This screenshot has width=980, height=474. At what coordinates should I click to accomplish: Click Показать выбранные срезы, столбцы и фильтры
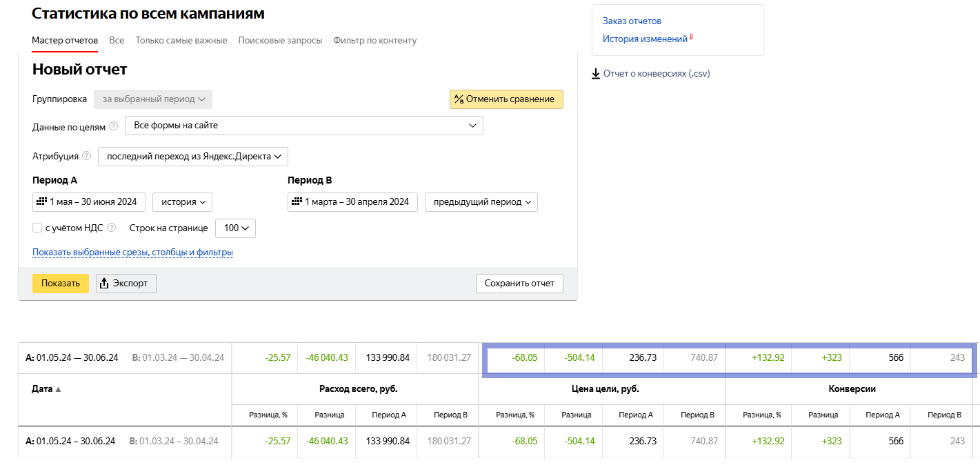[x=132, y=253]
